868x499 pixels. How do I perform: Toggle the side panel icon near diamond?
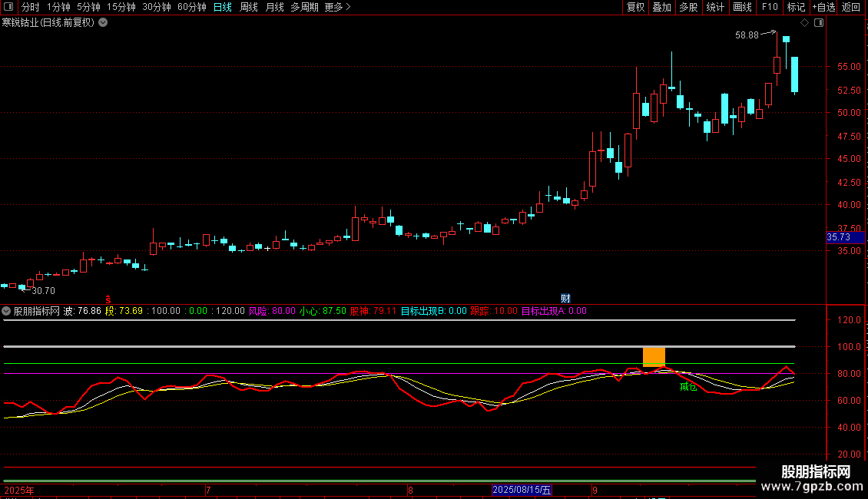(818, 23)
